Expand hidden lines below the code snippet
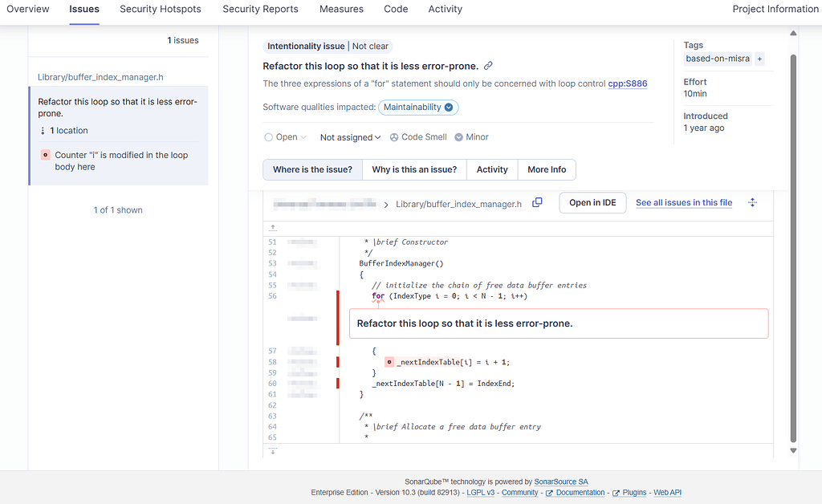The image size is (822, 504). tap(272, 452)
